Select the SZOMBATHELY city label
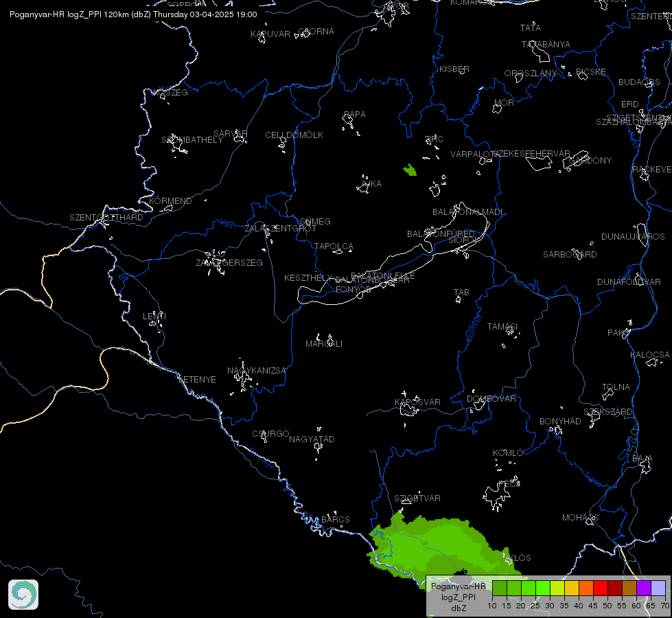Screen dimensions: 672x618 pyautogui.click(x=192, y=140)
